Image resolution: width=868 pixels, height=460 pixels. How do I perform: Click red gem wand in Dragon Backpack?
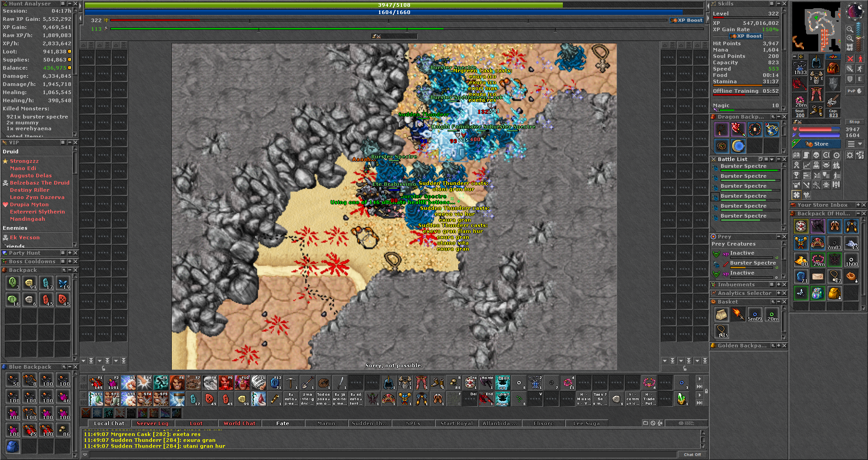738,129
